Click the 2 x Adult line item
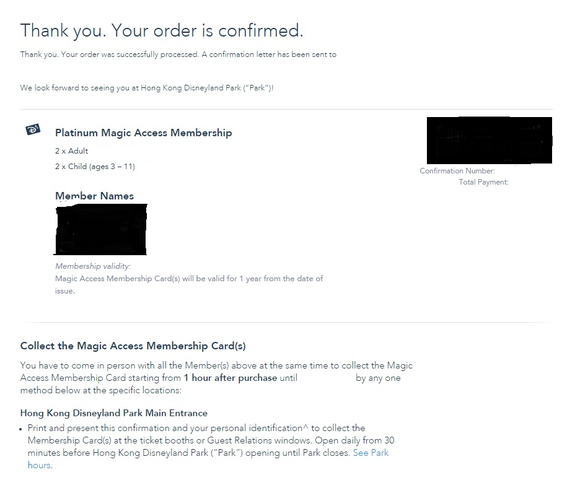562x480 pixels. [71, 151]
